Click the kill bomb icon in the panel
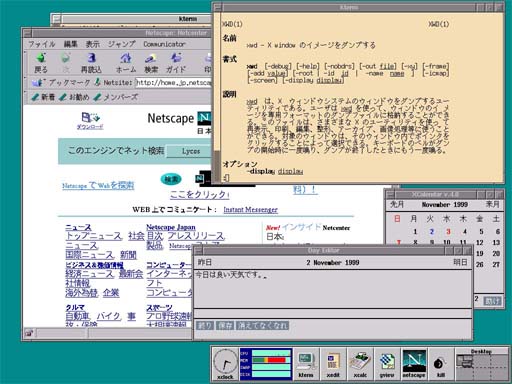Screen dimensions: 512x384 click(x=441, y=364)
